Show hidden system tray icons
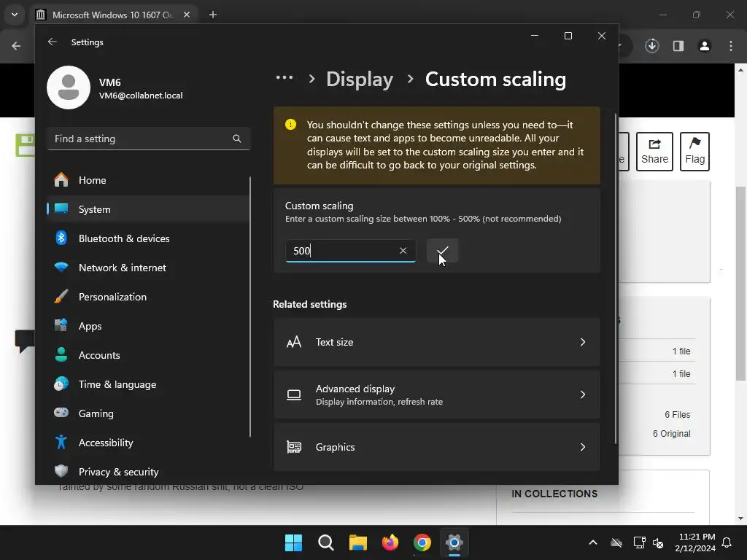Image resolution: width=747 pixels, height=560 pixels. click(593, 542)
